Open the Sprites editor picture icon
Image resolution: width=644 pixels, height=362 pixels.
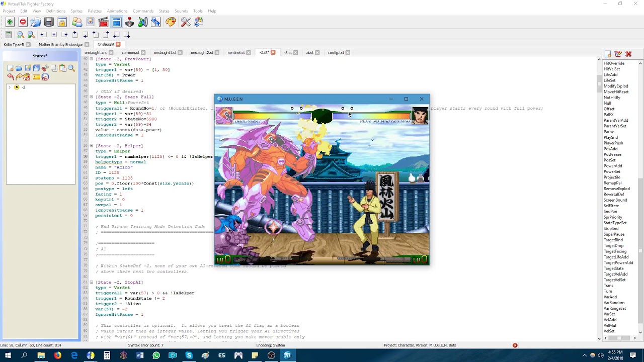pos(90,22)
